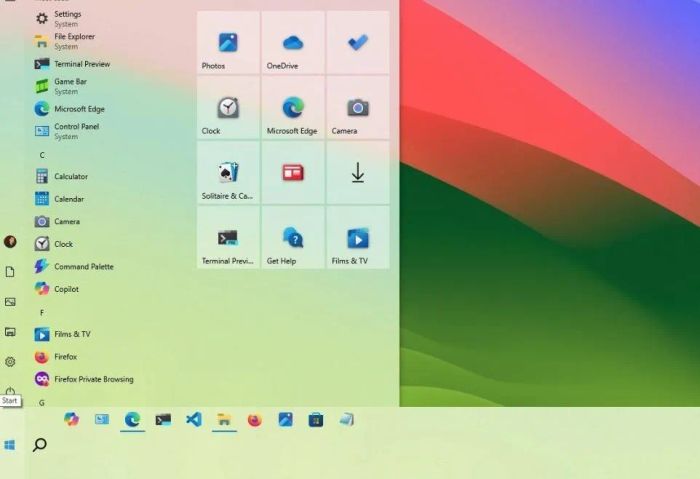Click the Microsoft Store taskbar icon

316,420
